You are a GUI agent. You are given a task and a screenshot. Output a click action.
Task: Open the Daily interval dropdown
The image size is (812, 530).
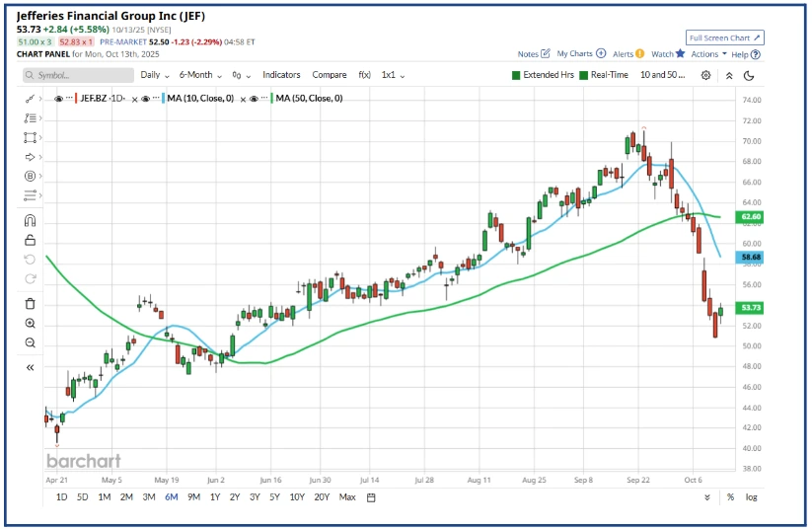[x=154, y=75]
